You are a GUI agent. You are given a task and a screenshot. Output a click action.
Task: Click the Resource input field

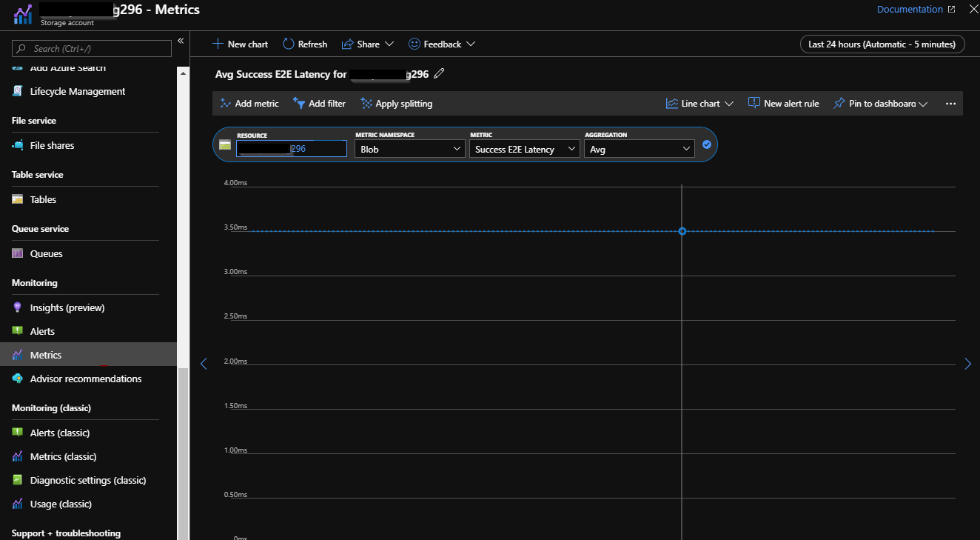291,149
